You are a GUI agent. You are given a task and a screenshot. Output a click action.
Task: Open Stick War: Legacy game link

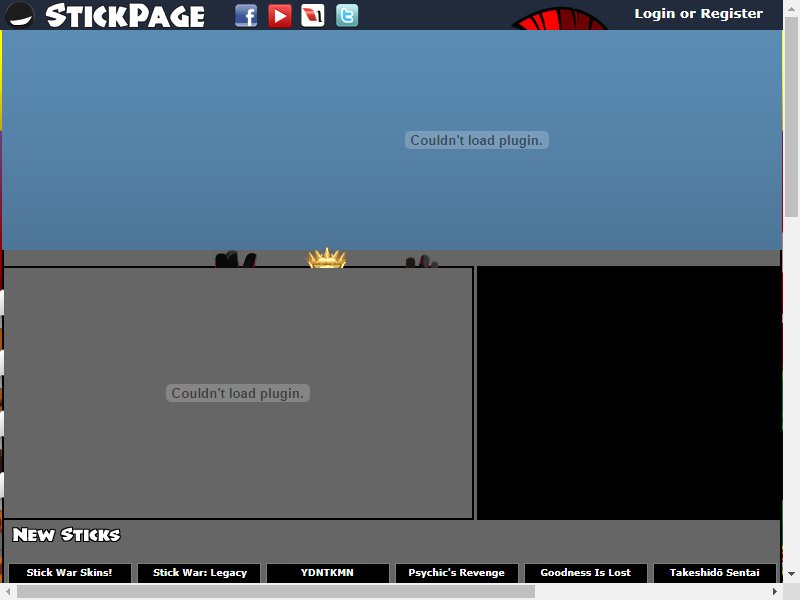199,572
